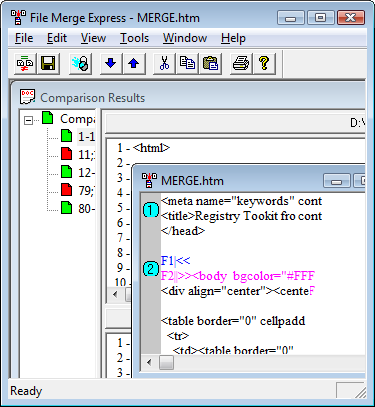Open the Edit menu
The height and width of the screenshot is (407, 375).
pos(57,38)
